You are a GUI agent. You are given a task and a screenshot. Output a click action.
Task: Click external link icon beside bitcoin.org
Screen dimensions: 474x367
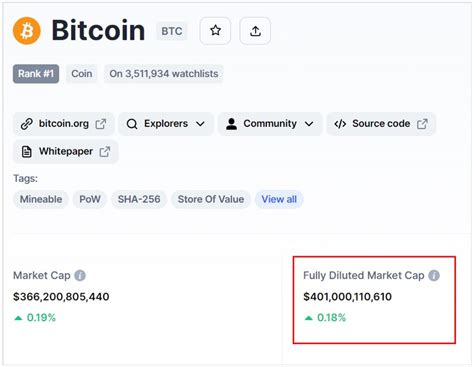[101, 124]
